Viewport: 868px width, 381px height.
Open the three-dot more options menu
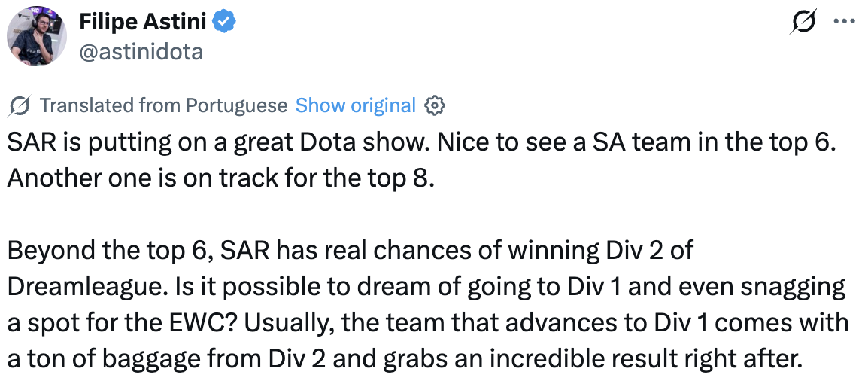pyautogui.click(x=845, y=23)
